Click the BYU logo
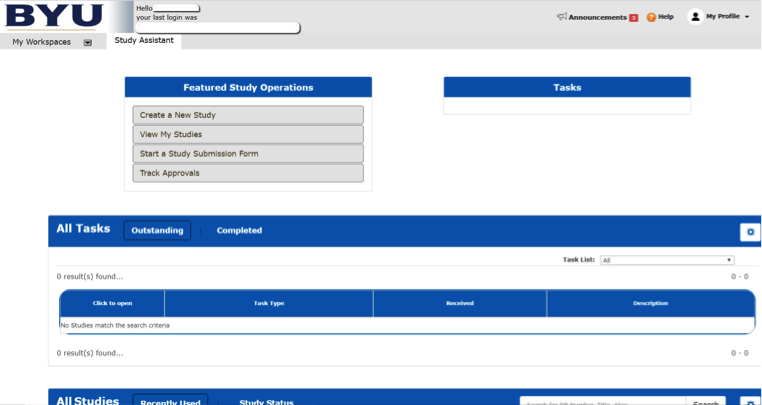This screenshot has width=762, height=405. point(54,16)
